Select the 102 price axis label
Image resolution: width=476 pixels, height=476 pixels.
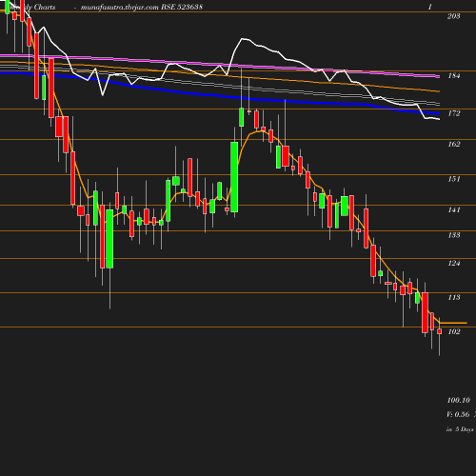(454, 331)
